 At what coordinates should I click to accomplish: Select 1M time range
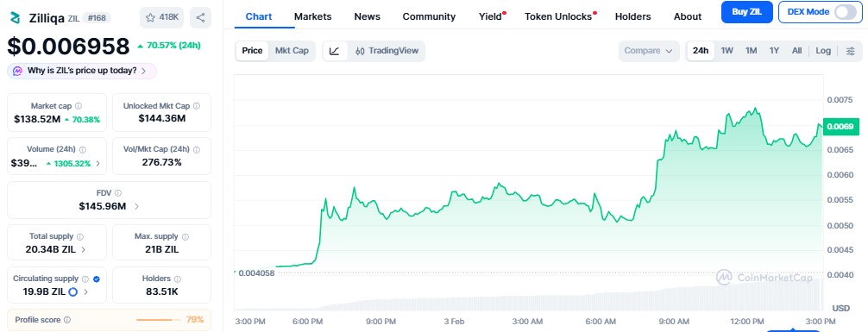tap(751, 51)
